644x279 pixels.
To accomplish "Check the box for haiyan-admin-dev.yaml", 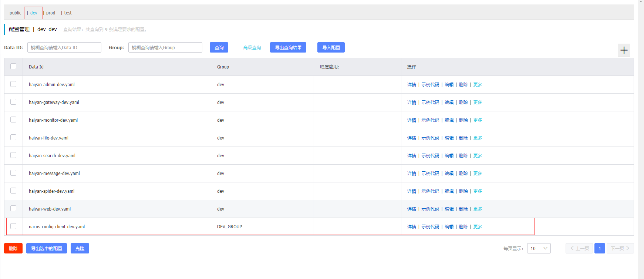I will (13, 84).
